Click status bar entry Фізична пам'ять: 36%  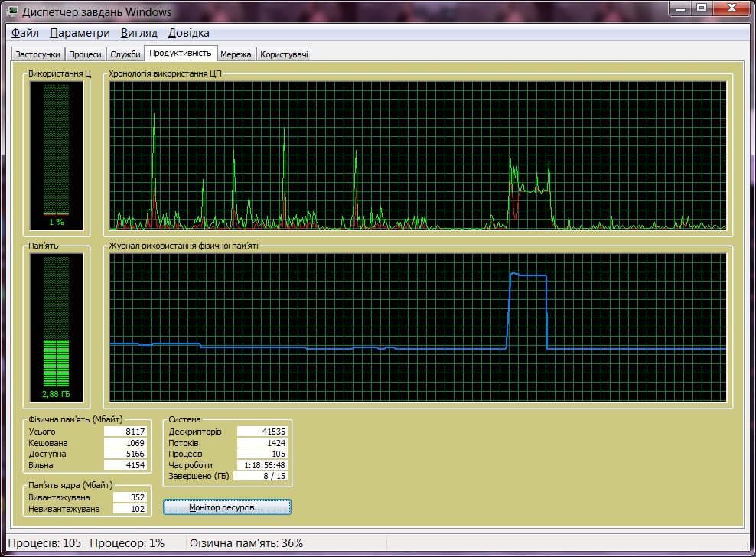click(246, 543)
